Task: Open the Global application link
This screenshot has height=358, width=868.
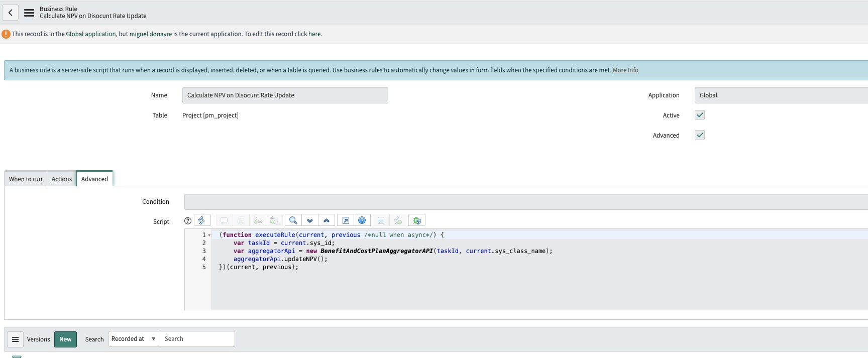Action: point(91,34)
